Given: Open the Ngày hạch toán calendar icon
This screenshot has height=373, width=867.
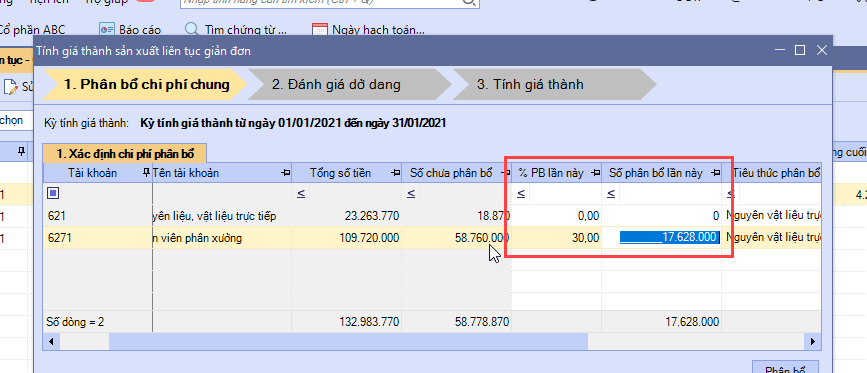Looking at the screenshot, I should 319,29.
